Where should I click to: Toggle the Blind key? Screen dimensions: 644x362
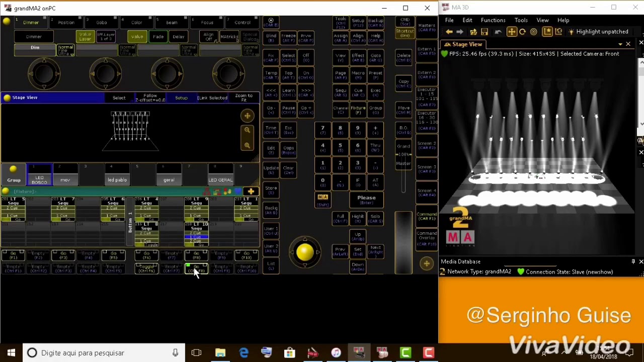[271, 38]
